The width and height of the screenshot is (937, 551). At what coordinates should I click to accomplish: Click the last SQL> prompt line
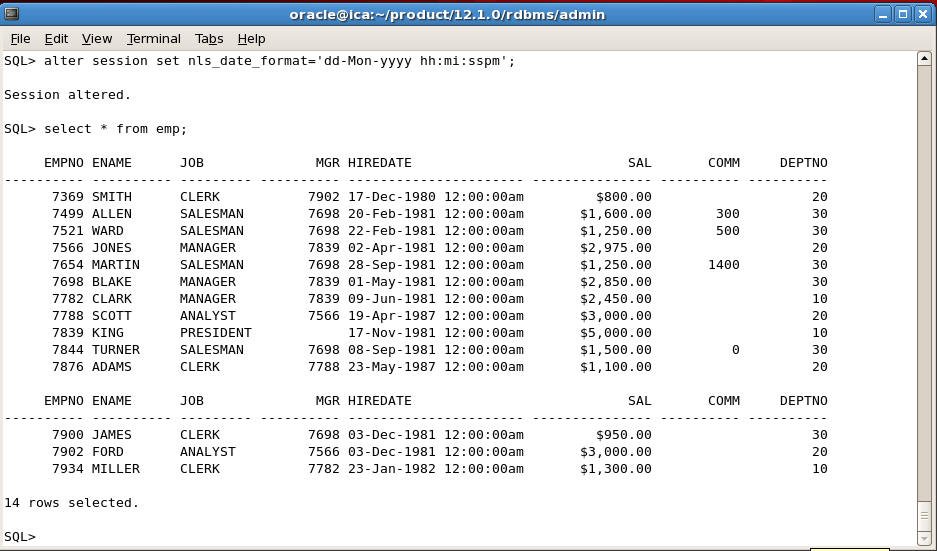pyautogui.click(x=20, y=537)
